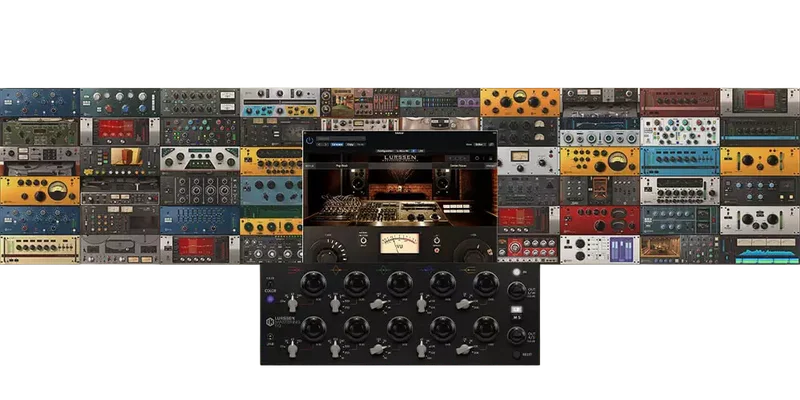The image size is (800, 400).
Task: Click the lock icon in Lurssen top bar
Action: (x=490, y=158)
